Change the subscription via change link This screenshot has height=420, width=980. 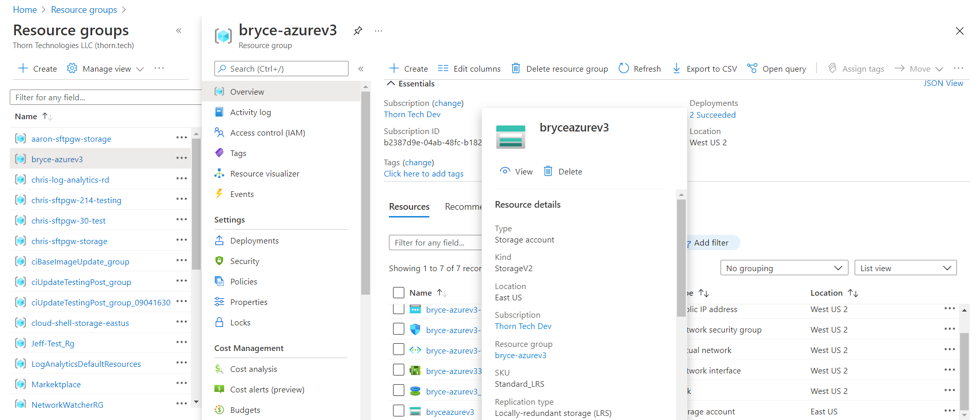(448, 103)
